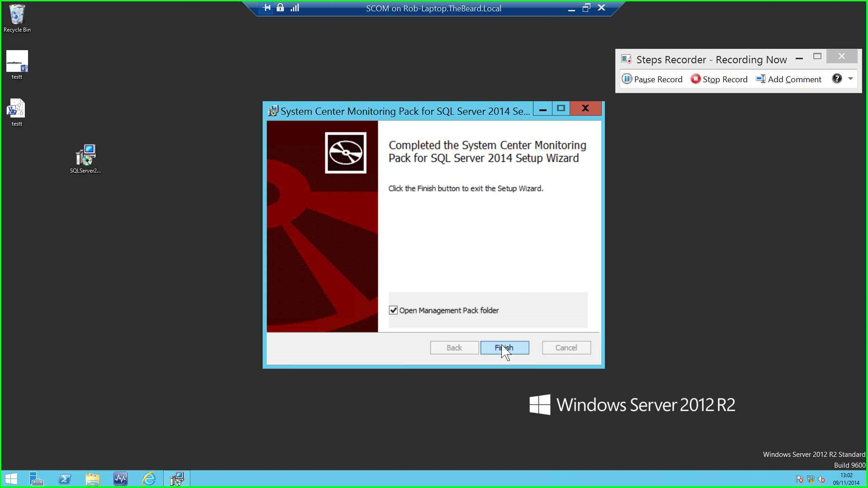Expand the Steps Recorder help dropdown arrow

pos(851,79)
